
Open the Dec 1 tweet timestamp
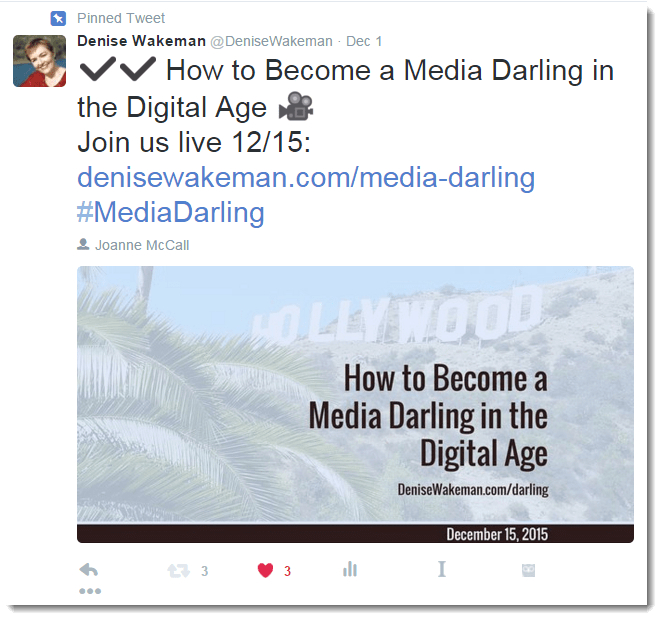(x=364, y=41)
